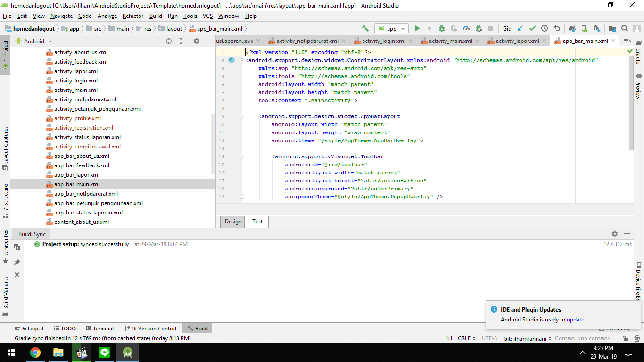Toggle the tool window quick-access button in status bar
This screenshot has width=644, height=362.
coord(8,338)
